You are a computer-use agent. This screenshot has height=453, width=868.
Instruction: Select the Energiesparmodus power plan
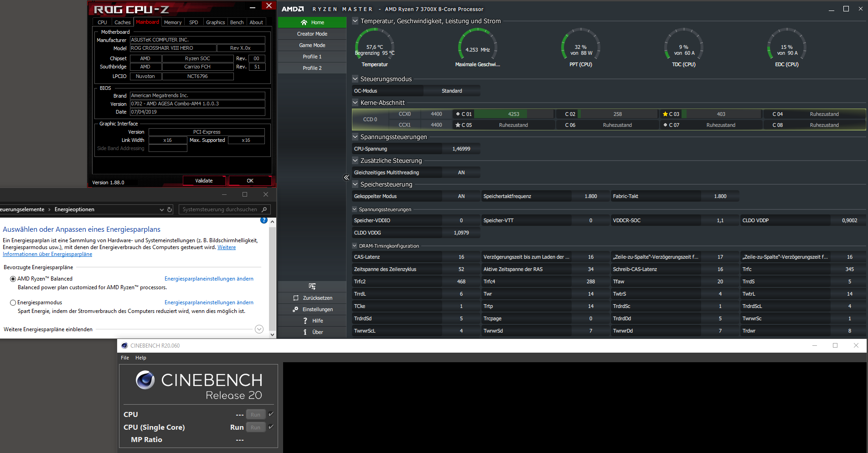(x=13, y=302)
